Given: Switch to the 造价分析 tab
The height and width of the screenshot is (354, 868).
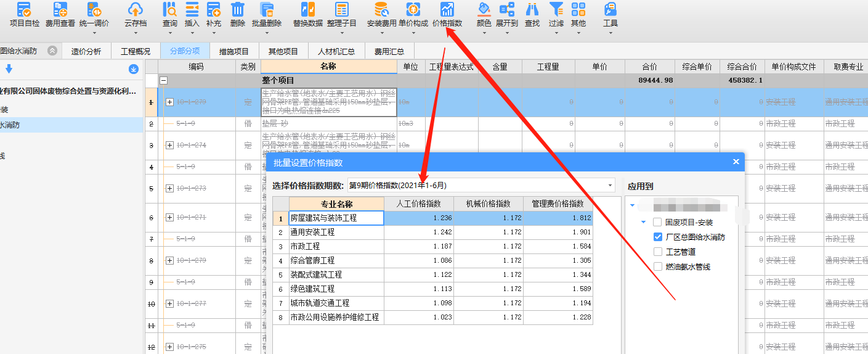Looking at the screenshot, I should click(86, 51).
